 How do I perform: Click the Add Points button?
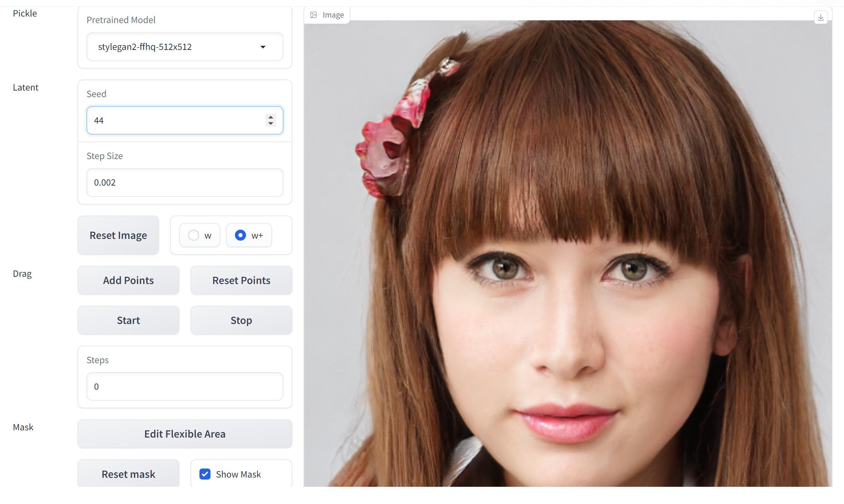point(128,280)
